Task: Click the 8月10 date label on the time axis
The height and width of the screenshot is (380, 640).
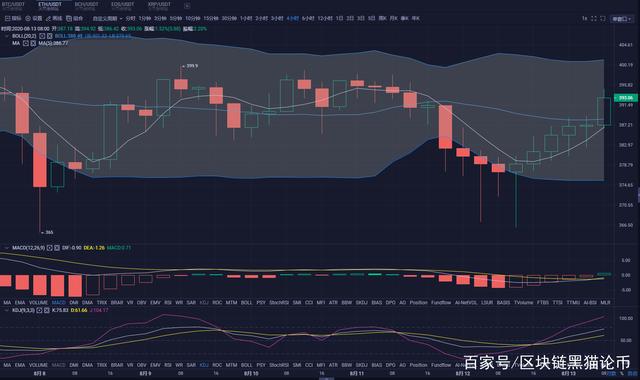Action: [x=251, y=373]
